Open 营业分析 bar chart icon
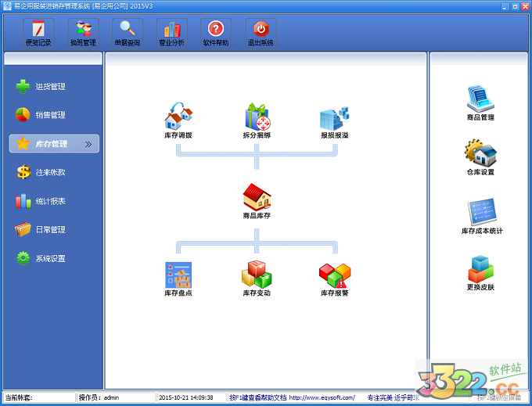Screen dimensions: 532x406 click(171, 33)
